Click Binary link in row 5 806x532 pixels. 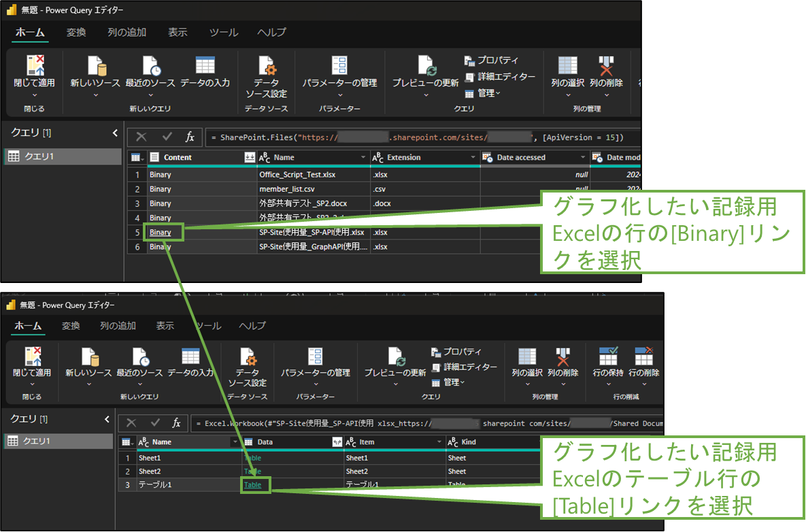click(x=161, y=233)
